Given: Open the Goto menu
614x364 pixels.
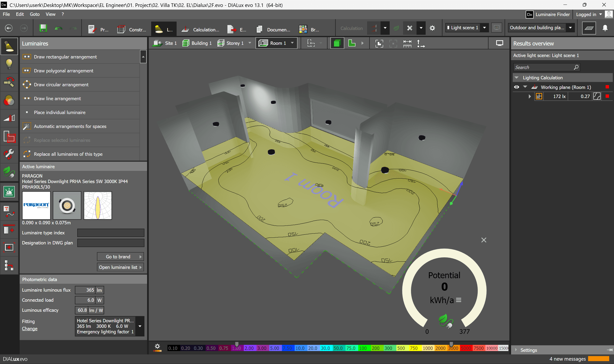Looking at the screenshot, I should (x=35, y=14).
